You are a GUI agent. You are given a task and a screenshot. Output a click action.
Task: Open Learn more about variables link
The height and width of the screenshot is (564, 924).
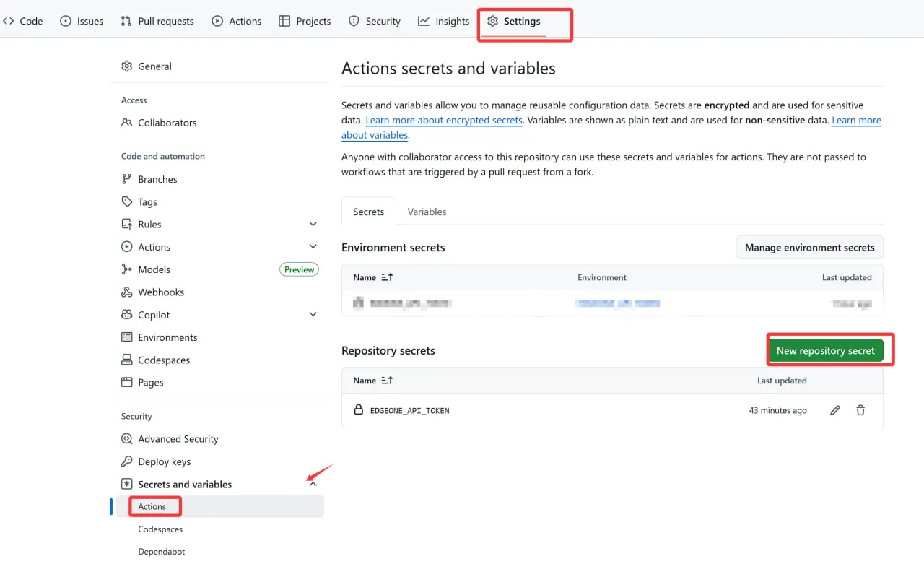pyautogui.click(x=856, y=121)
